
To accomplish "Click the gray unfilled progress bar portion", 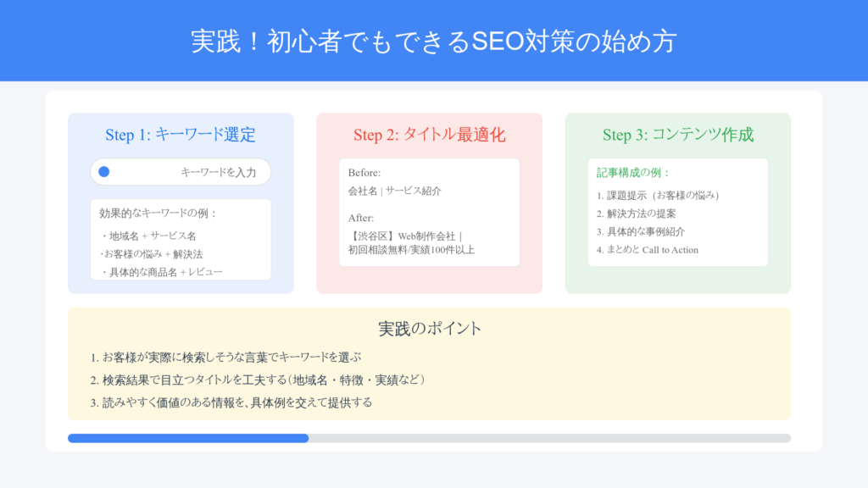I will 549,438.
